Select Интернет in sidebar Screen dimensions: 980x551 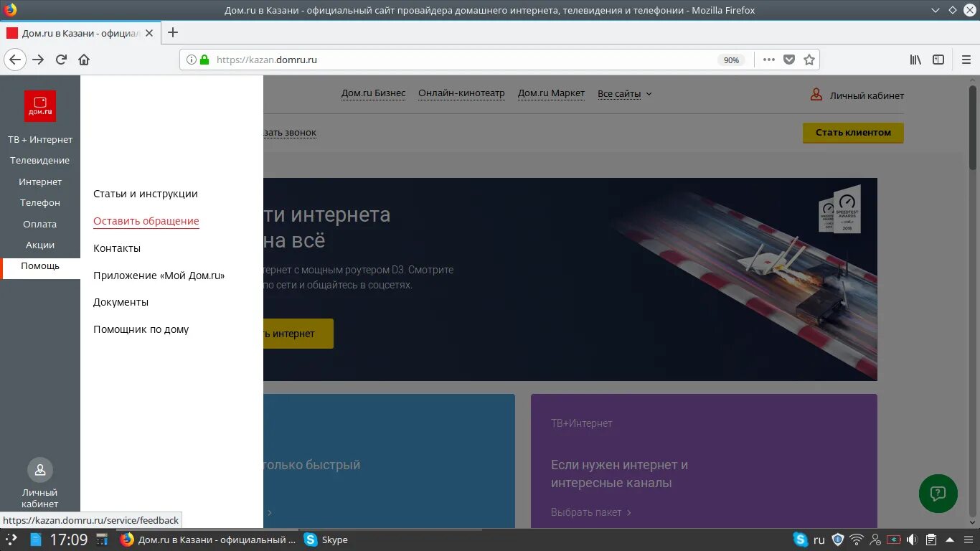click(x=40, y=182)
